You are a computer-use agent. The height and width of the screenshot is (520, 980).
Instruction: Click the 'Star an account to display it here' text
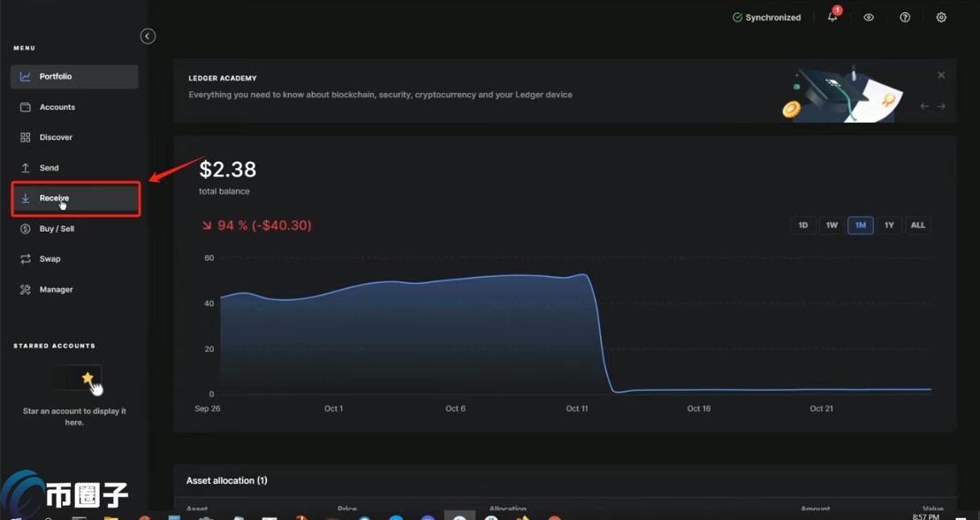tap(74, 417)
